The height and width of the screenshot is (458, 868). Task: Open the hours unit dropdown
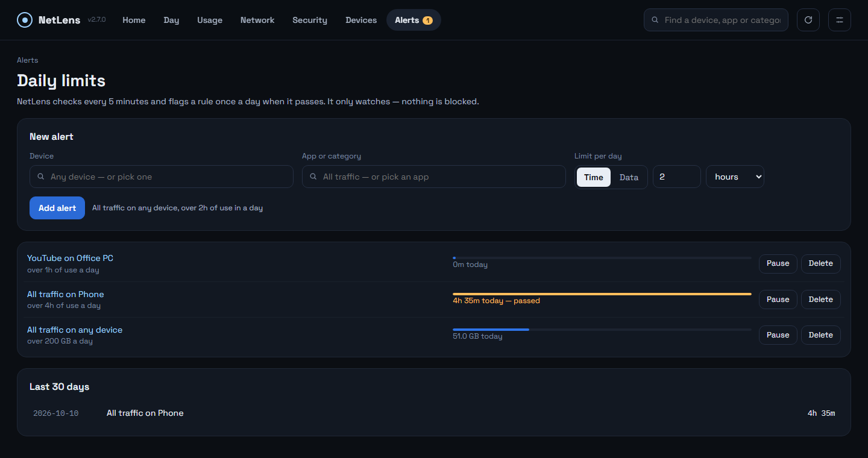pos(735,177)
